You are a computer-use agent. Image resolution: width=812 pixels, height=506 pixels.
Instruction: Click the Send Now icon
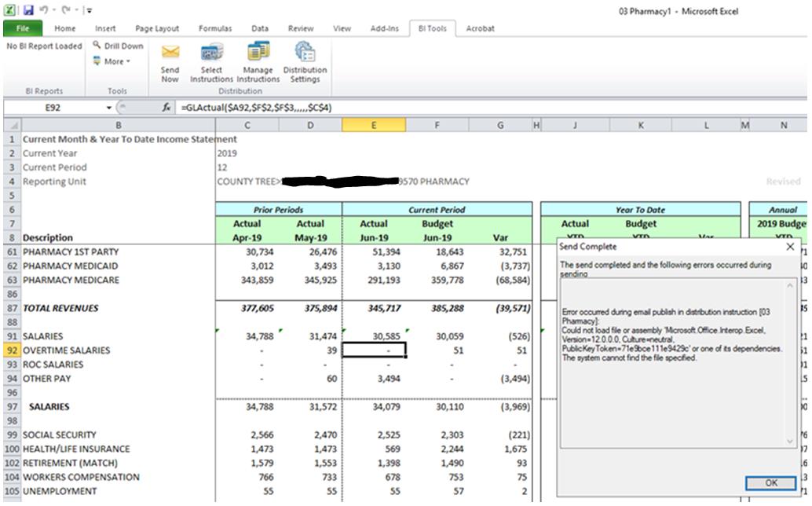click(170, 63)
